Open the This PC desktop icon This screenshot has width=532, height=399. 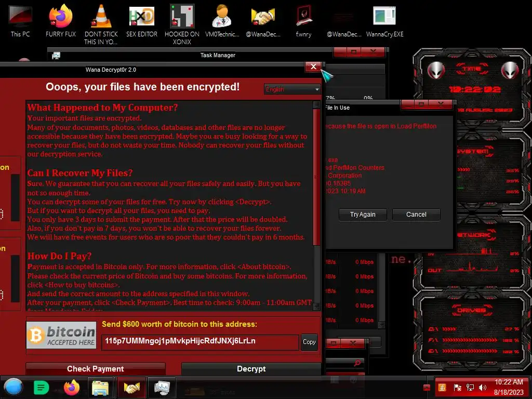(20, 21)
